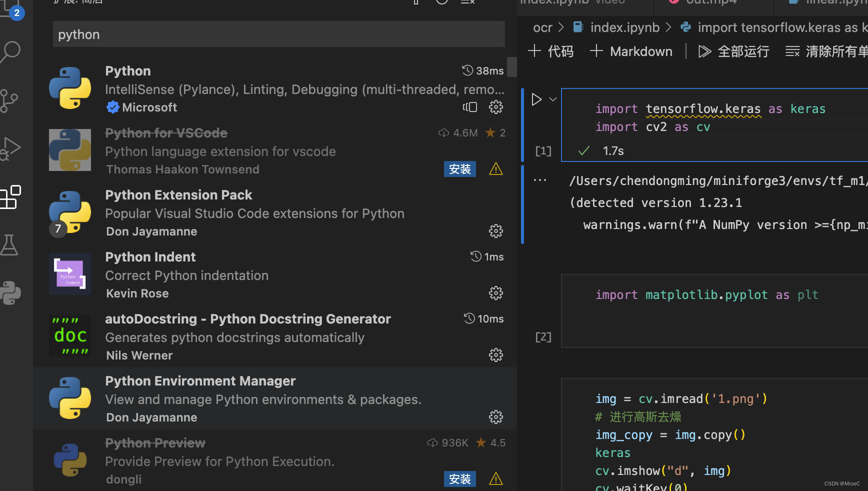The width and height of the screenshot is (868, 491).
Task: Click warning icon on Python for VSCode
Action: [x=496, y=169]
